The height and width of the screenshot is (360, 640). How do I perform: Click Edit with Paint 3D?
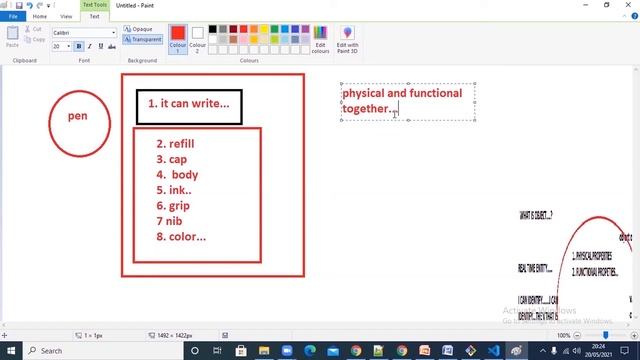347,39
